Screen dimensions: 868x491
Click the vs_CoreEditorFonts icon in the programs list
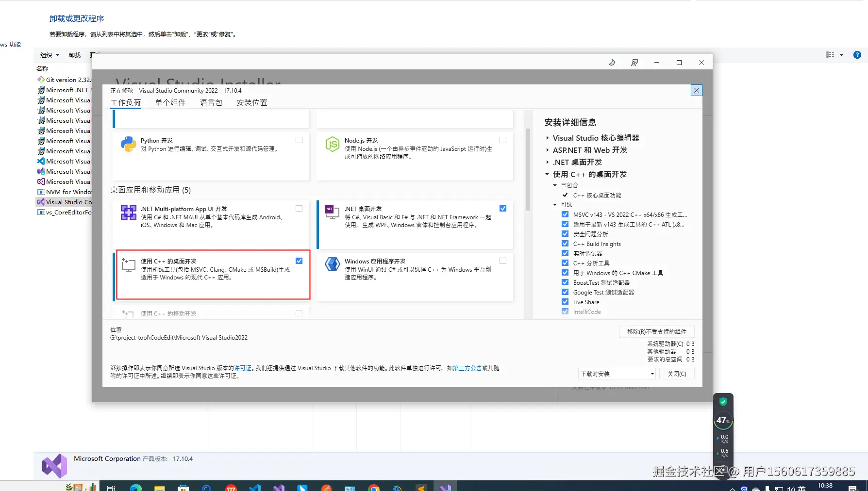click(41, 212)
